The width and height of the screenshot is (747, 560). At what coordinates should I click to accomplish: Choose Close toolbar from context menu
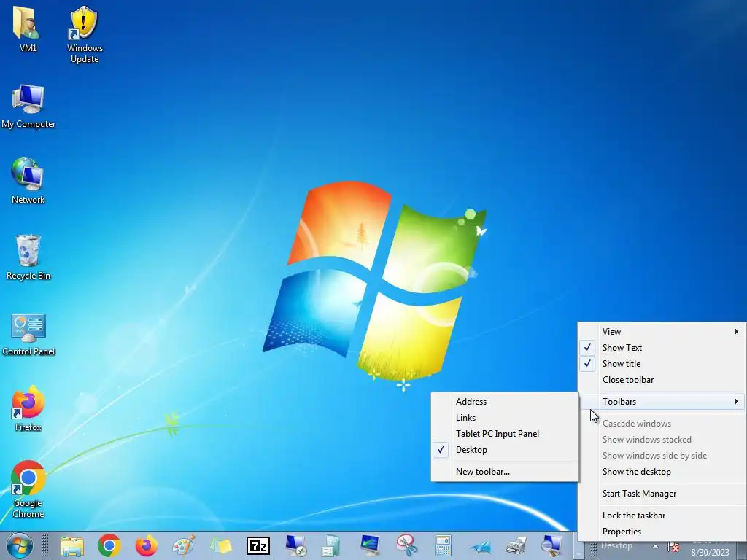coord(662,380)
